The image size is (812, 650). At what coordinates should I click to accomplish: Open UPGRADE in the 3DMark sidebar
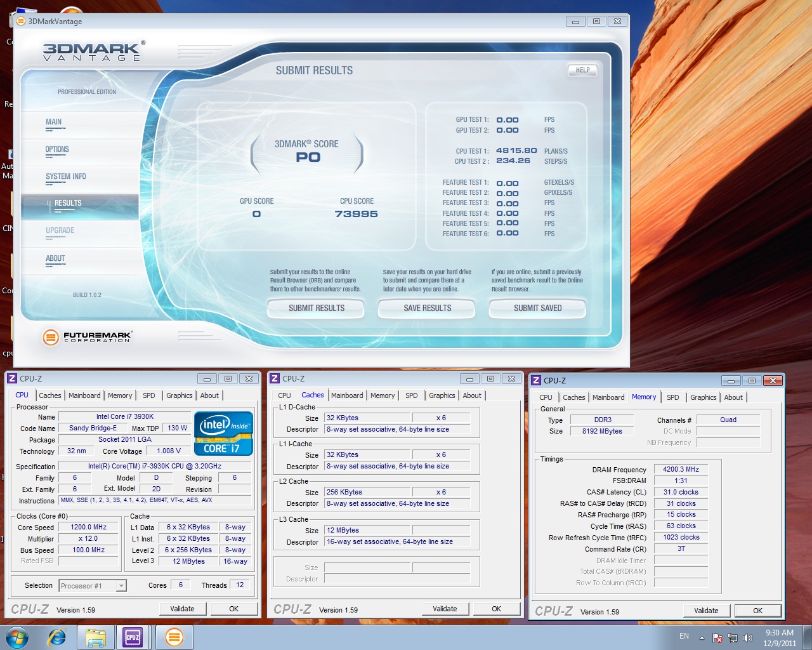click(x=60, y=230)
